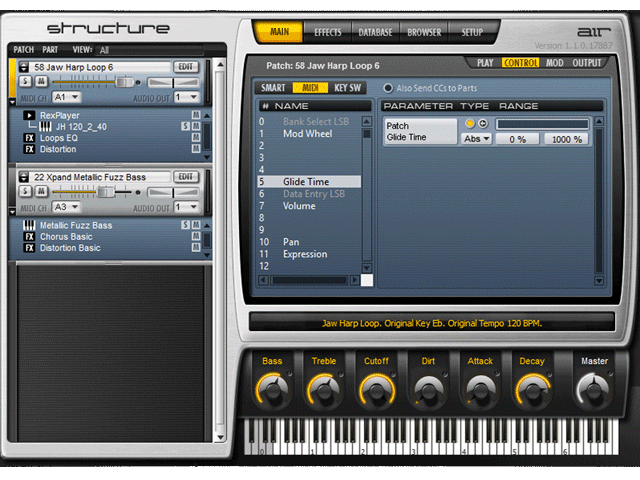Click the Master volume knob

(594, 390)
